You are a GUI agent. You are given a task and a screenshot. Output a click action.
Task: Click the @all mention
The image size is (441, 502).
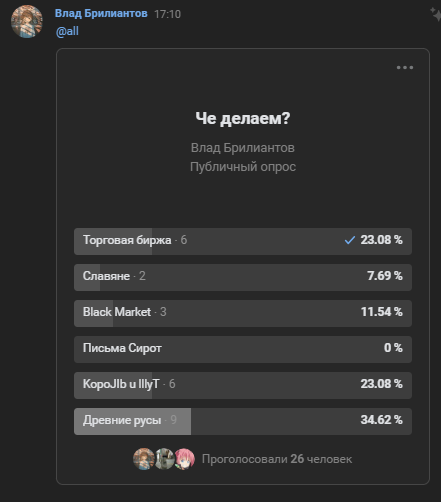[67, 31]
